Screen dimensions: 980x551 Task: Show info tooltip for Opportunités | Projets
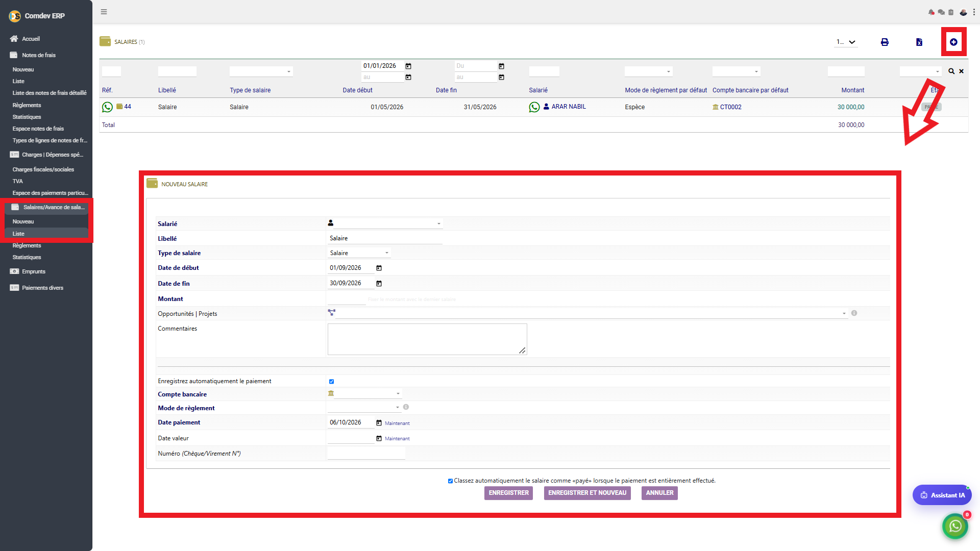click(x=854, y=313)
